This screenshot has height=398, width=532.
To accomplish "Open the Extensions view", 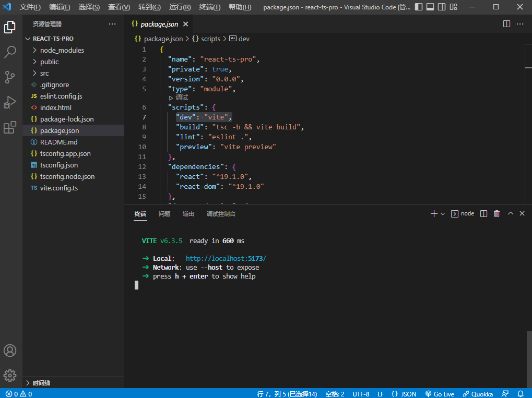I will [x=10, y=127].
